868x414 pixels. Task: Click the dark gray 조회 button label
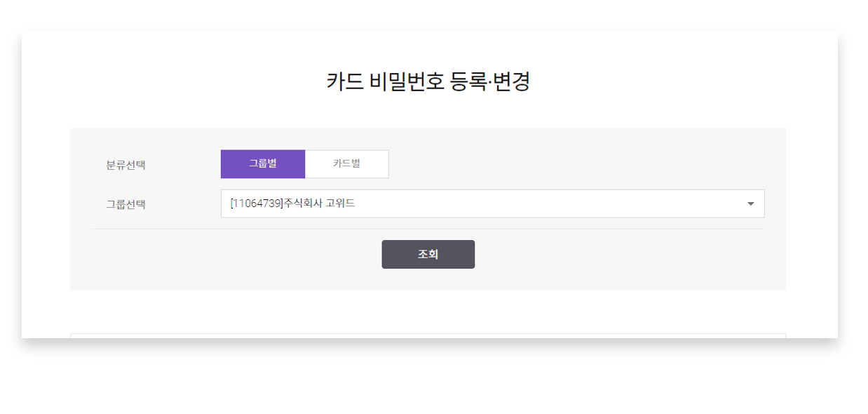pyautogui.click(x=428, y=254)
